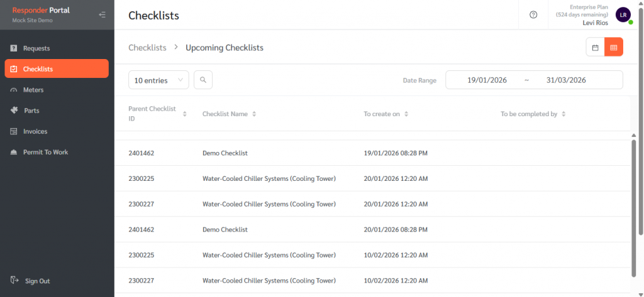Click the Parts puzzle icon in sidebar
Screen dimensions: 644x297
click(x=14, y=111)
